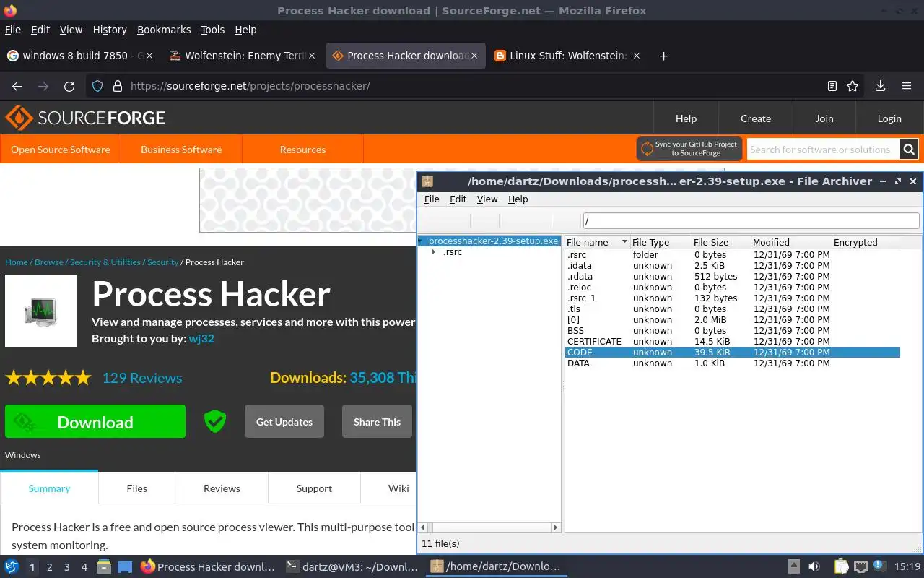Viewport: 924px width, 578px height.
Task: Open the taskbar application menu launcher
Action: point(12,567)
